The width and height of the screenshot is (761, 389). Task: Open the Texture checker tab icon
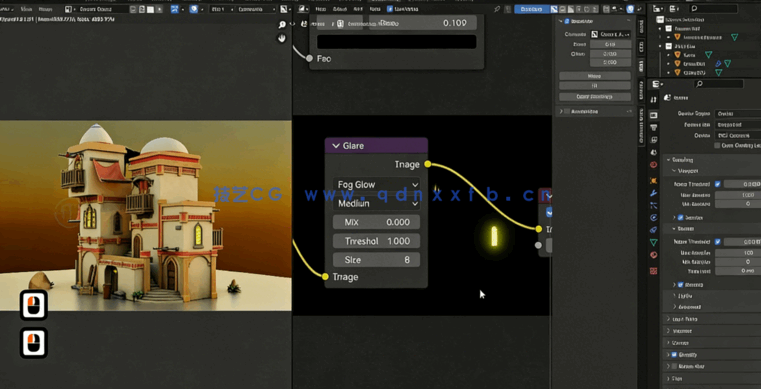pos(653,271)
